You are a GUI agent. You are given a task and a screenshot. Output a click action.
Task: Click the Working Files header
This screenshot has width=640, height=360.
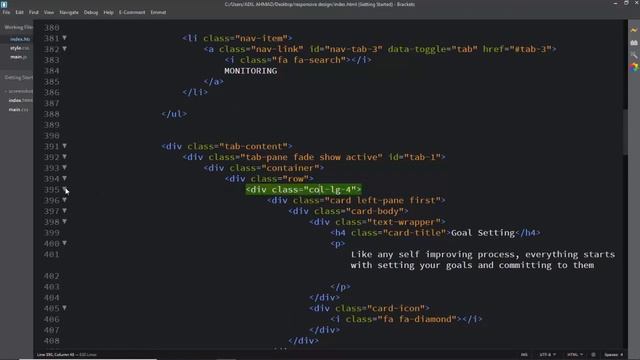pos(18,27)
